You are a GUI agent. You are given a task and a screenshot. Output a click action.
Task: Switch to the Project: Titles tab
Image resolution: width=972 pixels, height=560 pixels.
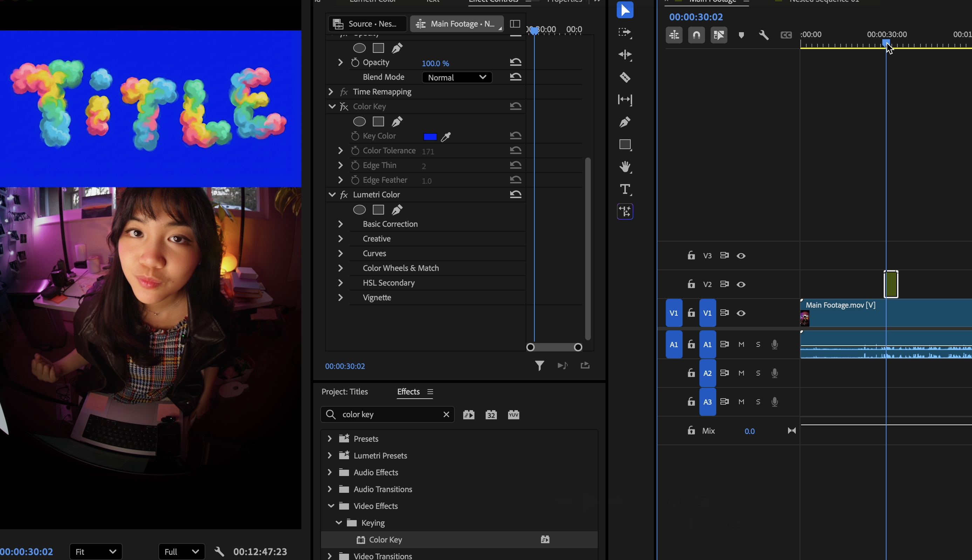344,392
